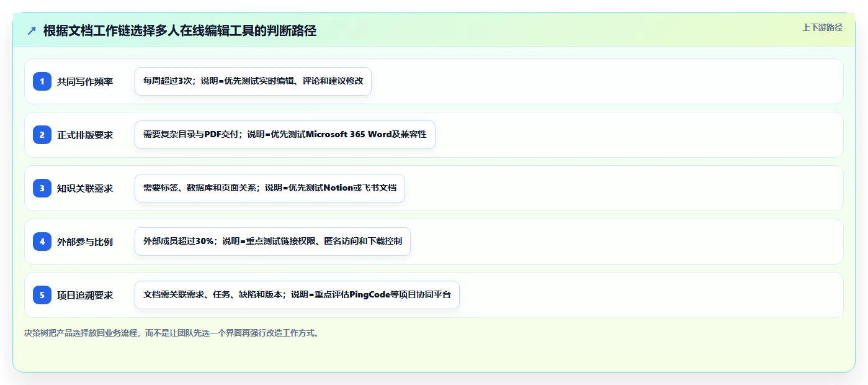Click the arrow icon beside the title
The height and width of the screenshot is (385, 868).
coord(32,31)
